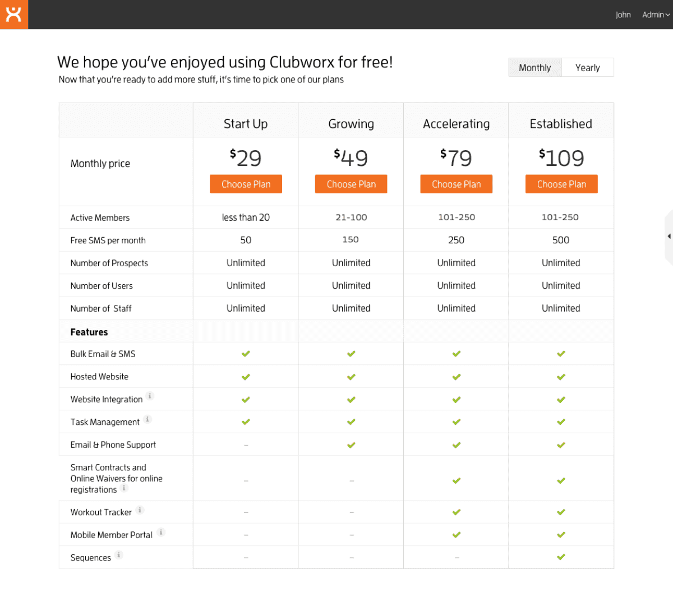Click the Start Up column header
The height and width of the screenshot is (616, 673).
click(246, 124)
